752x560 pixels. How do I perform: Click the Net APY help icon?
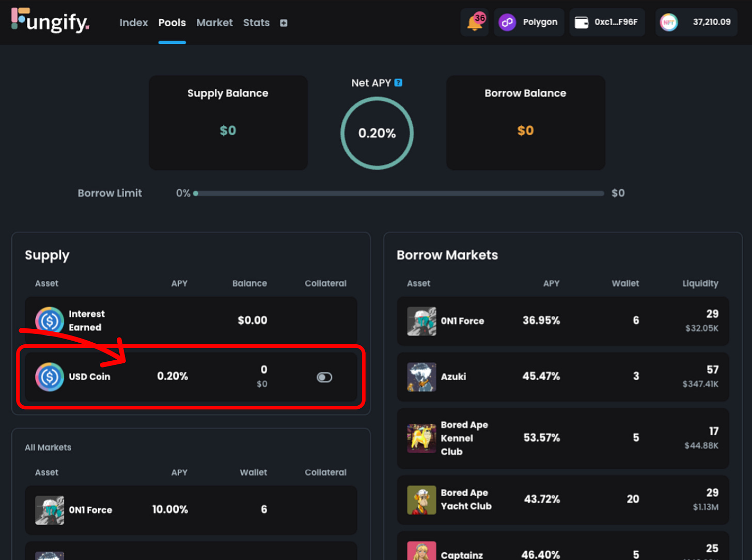398,83
